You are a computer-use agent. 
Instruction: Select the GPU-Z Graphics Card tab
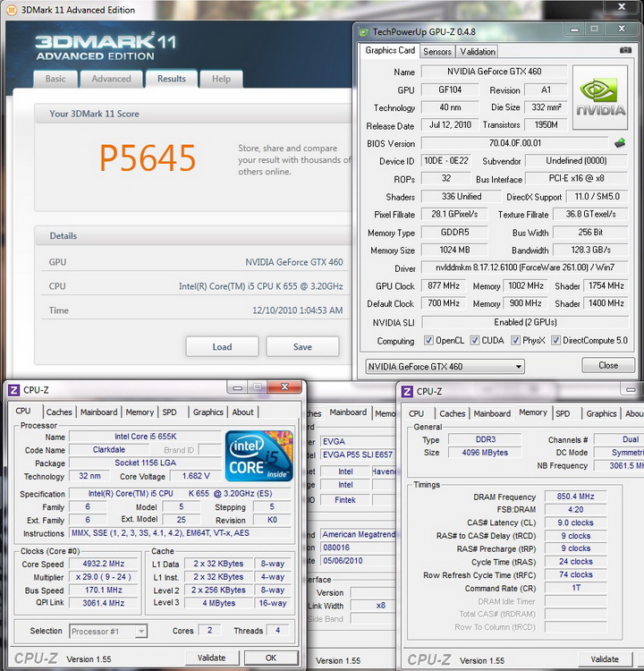[x=390, y=50]
